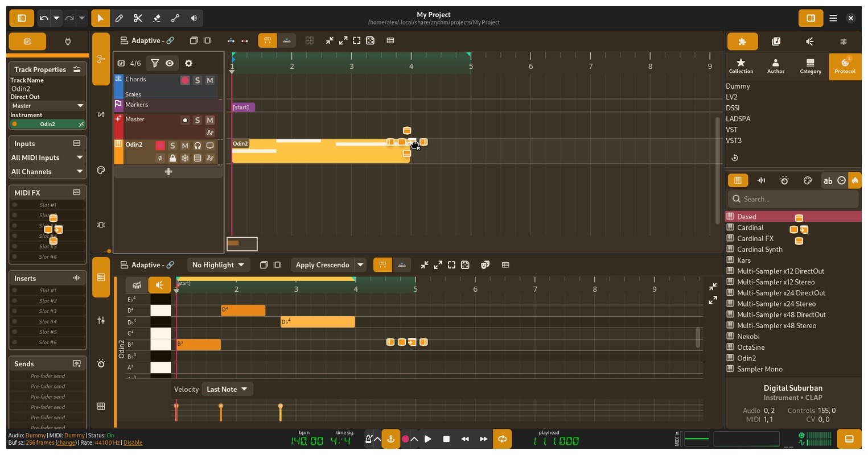Image resolution: width=868 pixels, height=455 pixels.
Task: Open the Velocity Last Note dropdown
Action: click(227, 389)
